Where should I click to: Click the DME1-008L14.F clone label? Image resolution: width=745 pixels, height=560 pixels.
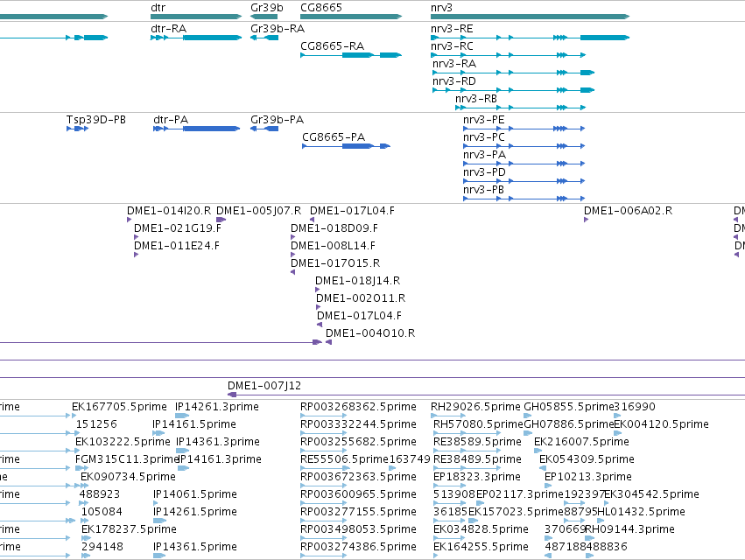pyautogui.click(x=333, y=246)
